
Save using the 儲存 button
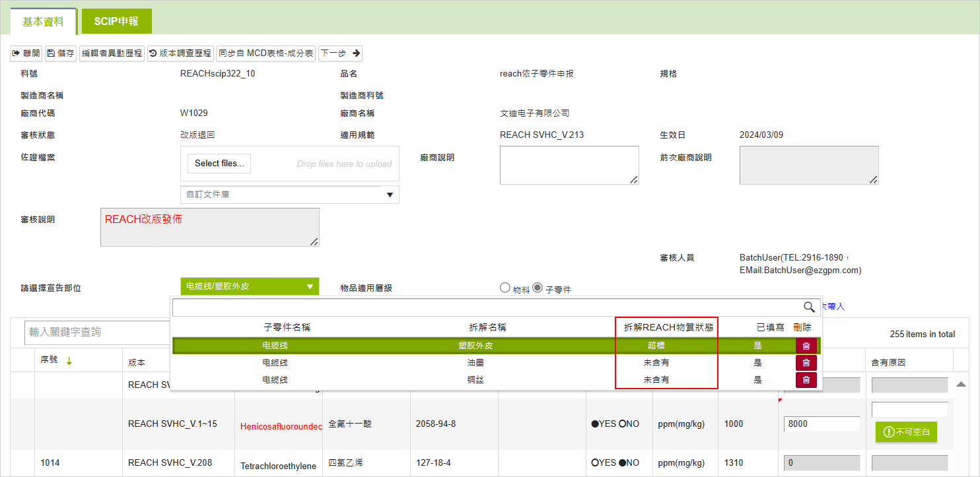point(61,53)
